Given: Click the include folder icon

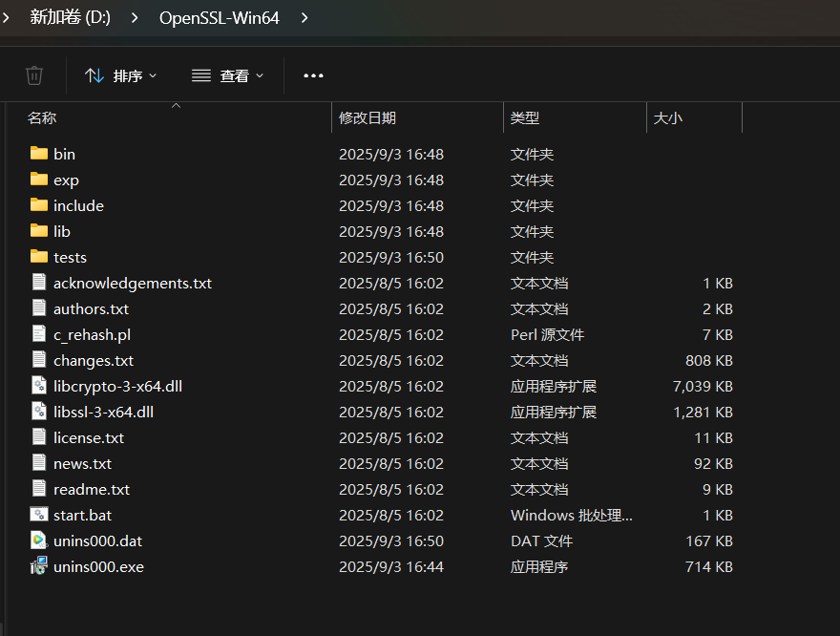Looking at the screenshot, I should [x=38, y=204].
